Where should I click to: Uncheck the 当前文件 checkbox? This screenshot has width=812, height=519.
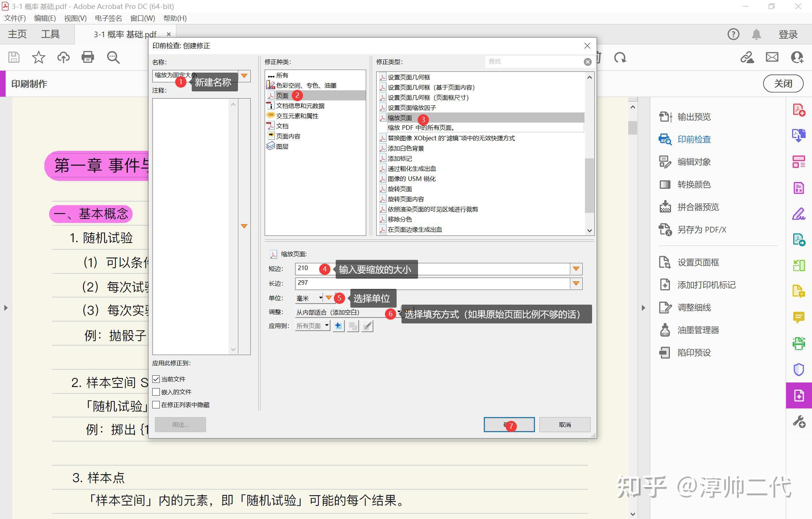157,379
